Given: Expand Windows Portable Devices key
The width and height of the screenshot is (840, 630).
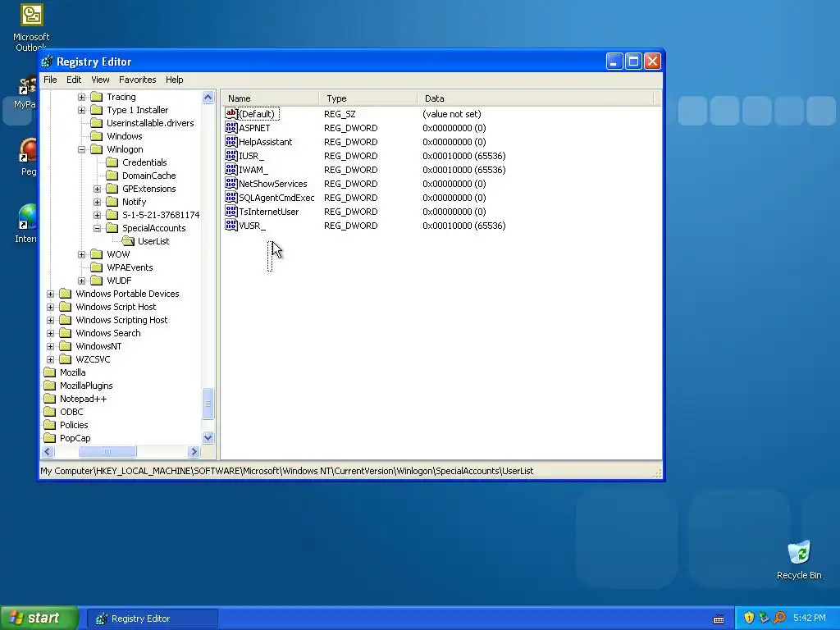Looking at the screenshot, I should (x=50, y=294).
